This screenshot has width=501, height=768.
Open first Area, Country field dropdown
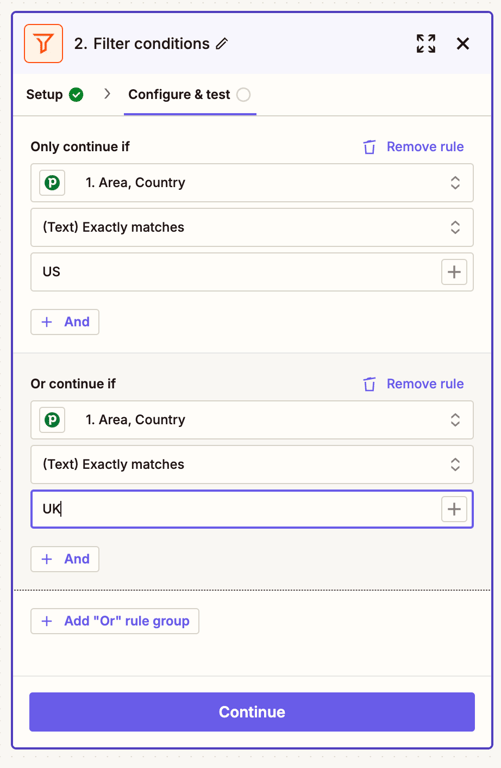pos(252,183)
